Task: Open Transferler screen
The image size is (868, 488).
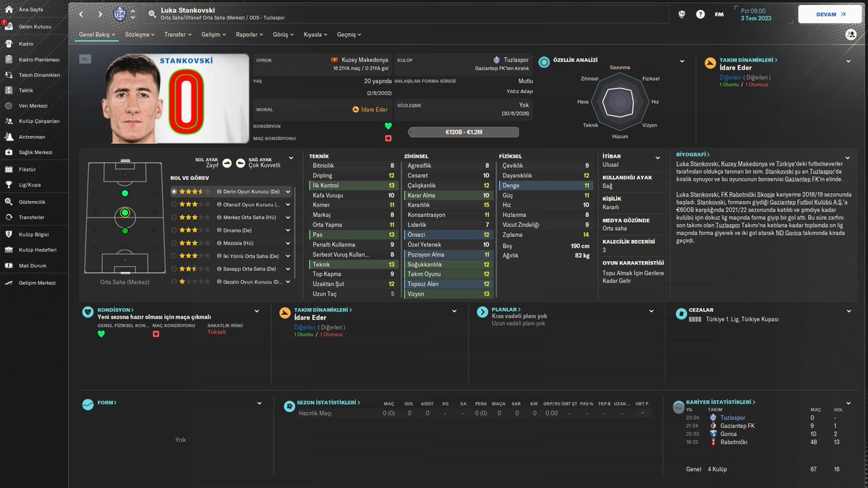Action: 30,217
